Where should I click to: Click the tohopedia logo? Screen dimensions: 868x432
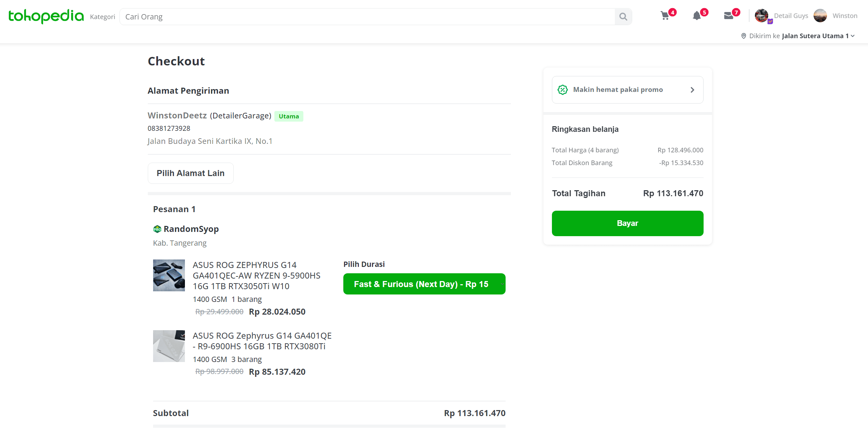[45, 16]
